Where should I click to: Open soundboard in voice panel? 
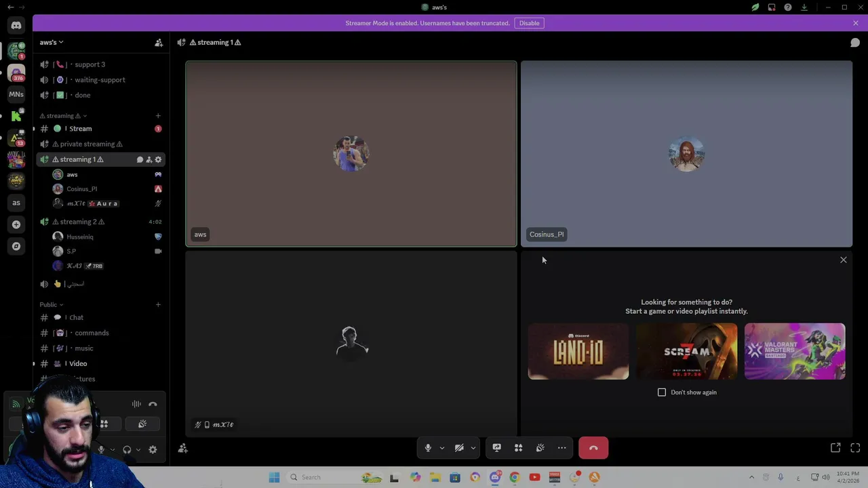142,424
